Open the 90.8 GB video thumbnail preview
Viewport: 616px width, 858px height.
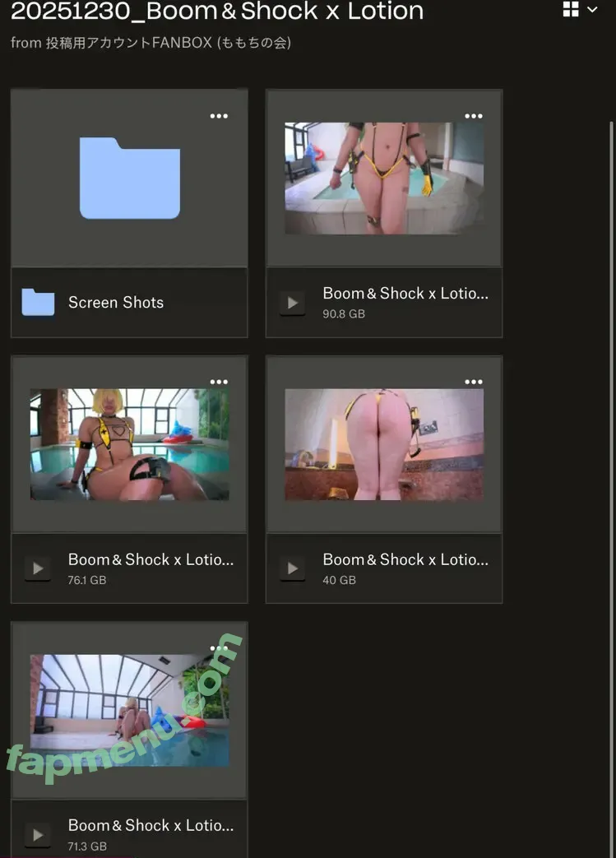[x=384, y=179]
